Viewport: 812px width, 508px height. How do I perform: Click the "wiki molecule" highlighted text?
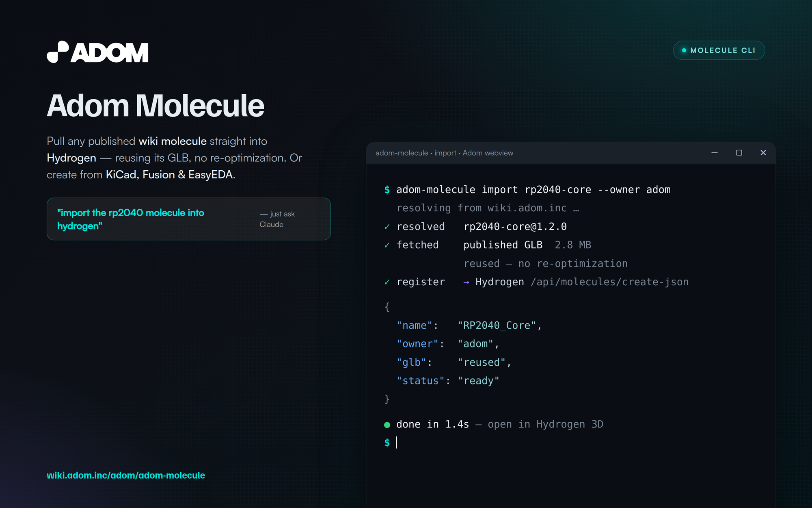173,141
